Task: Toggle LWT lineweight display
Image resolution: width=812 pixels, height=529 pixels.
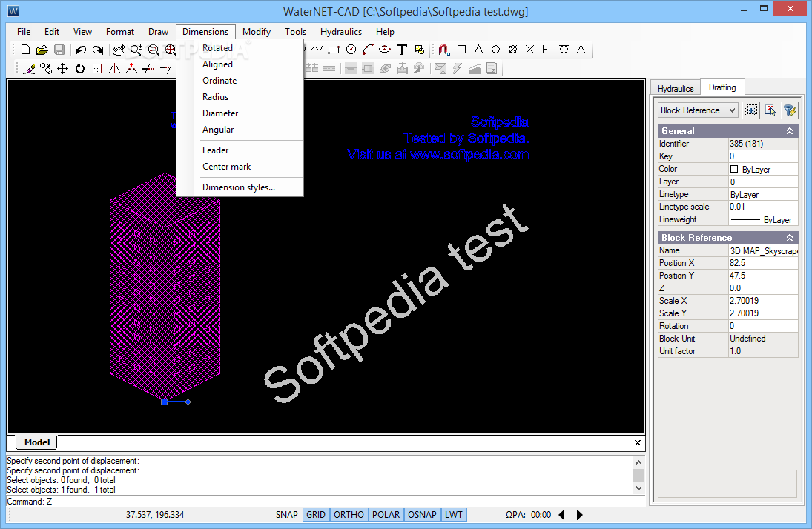Action: pyautogui.click(x=454, y=514)
